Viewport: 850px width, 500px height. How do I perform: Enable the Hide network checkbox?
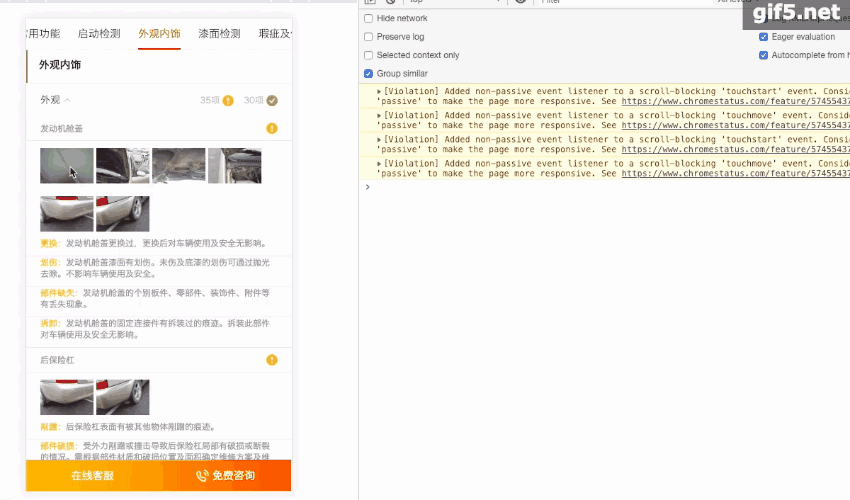click(369, 18)
